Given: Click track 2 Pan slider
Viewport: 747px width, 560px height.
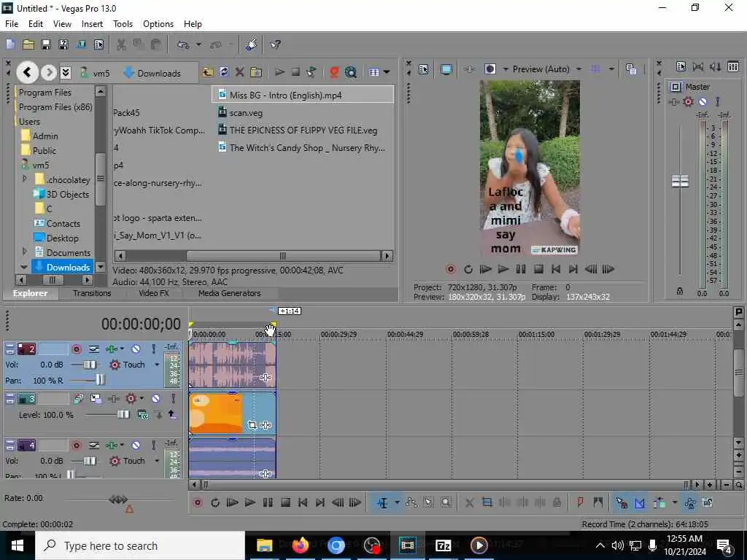Looking at the screenshot, I should [100, 379].
